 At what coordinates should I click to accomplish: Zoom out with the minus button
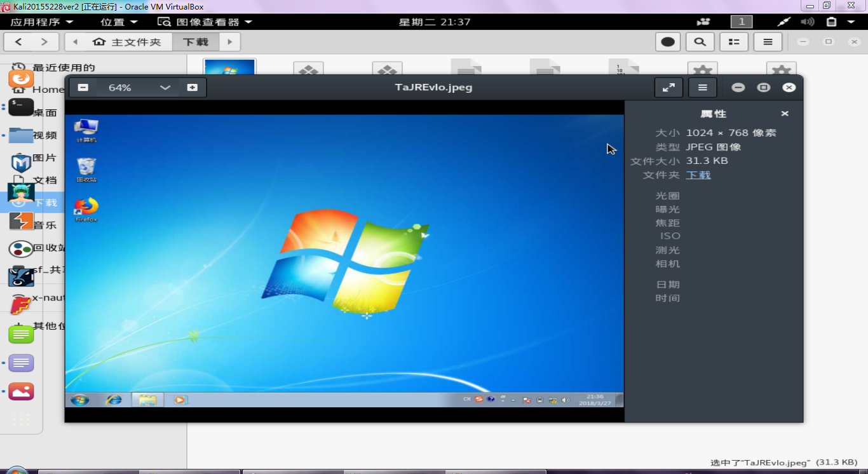point(83,88)
